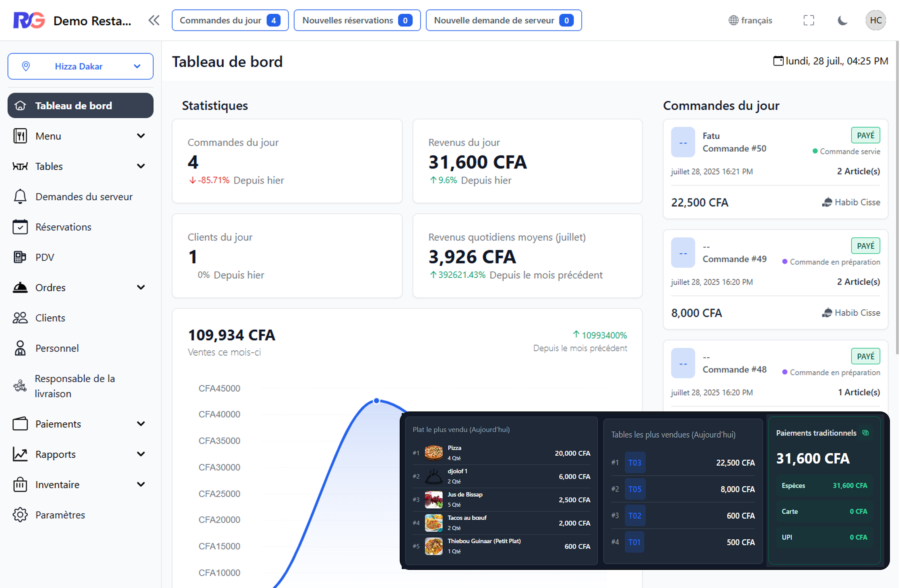
Task: Go to Clients in the sidebar
Action: tap(50, 318)
